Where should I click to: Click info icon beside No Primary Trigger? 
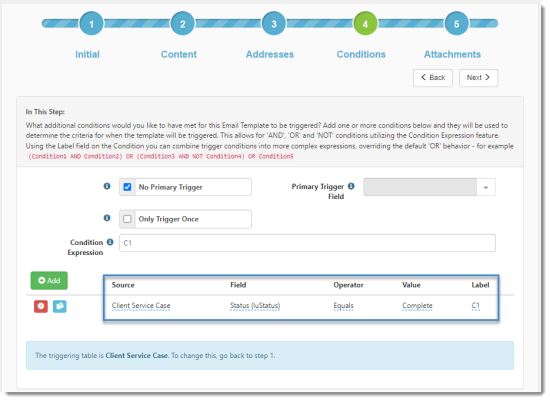point(107,186)
